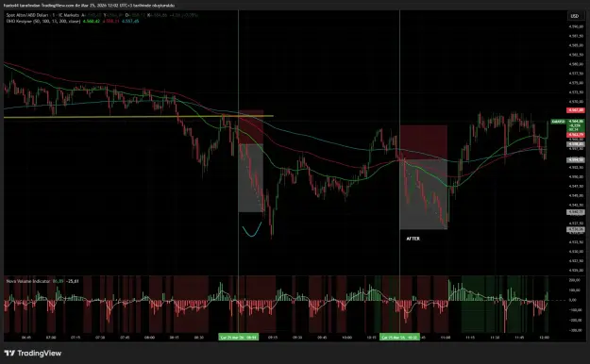This screenshot has width=590, height=364.
Task: Click the second green date label on time axis
Action: (x=399, y=338)
